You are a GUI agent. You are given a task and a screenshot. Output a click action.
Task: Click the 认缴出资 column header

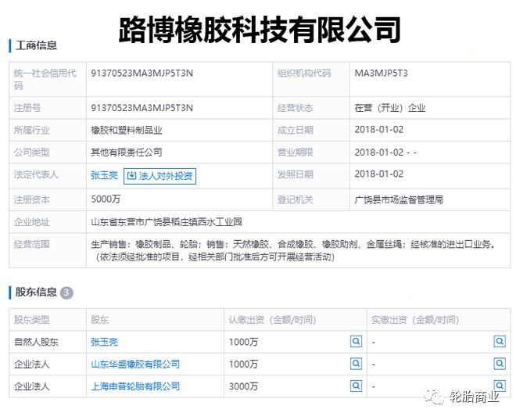point(273,320)
